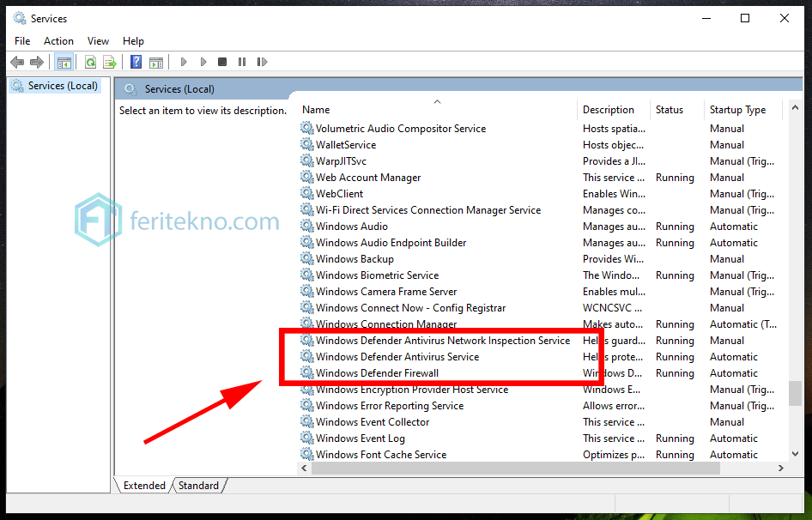
Task: Click the gear icon beside Windows Audio
Action: point(307,226)
